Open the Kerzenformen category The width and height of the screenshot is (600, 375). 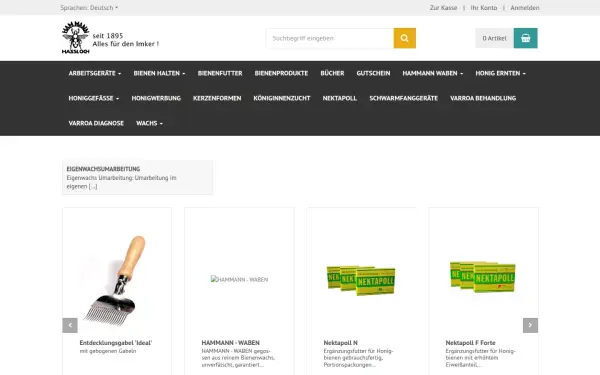(217, 98)
